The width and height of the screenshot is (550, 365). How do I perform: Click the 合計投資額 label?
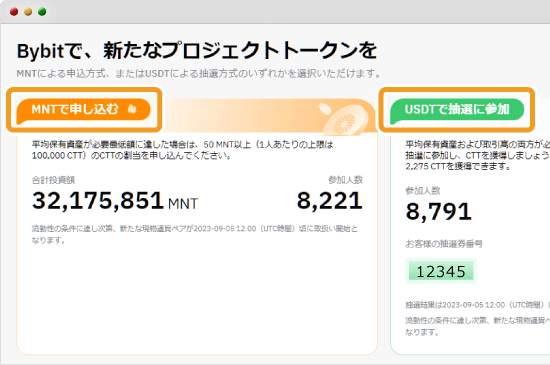pos(53,180)
